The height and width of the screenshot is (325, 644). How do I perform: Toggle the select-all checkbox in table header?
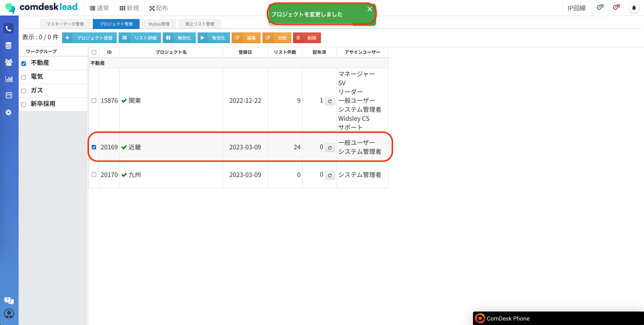(x=94, y=52)
